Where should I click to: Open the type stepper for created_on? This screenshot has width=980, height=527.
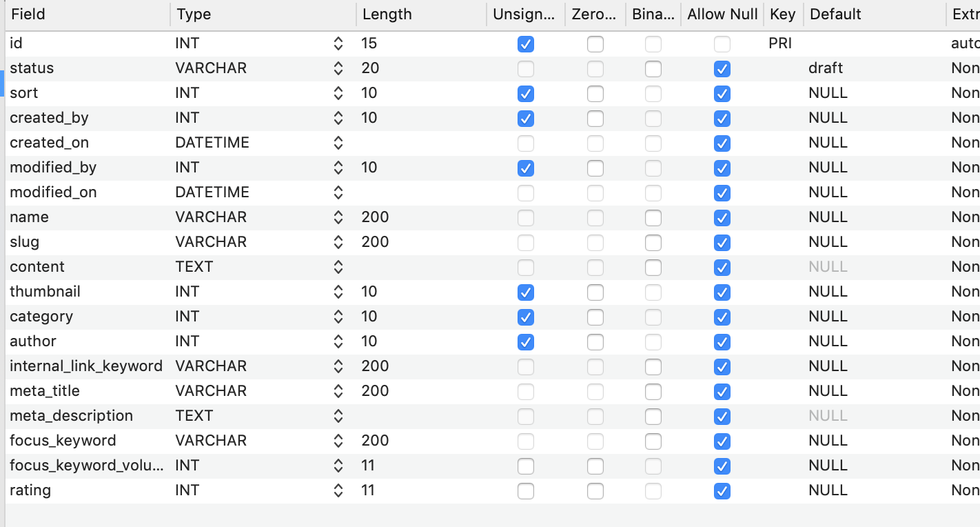338,143
